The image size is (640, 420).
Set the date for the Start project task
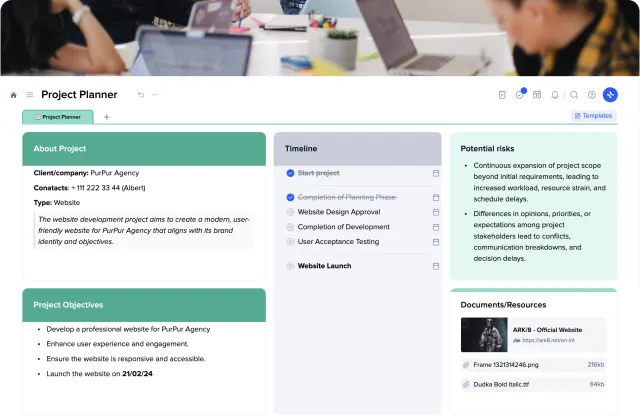click(436, 173)
